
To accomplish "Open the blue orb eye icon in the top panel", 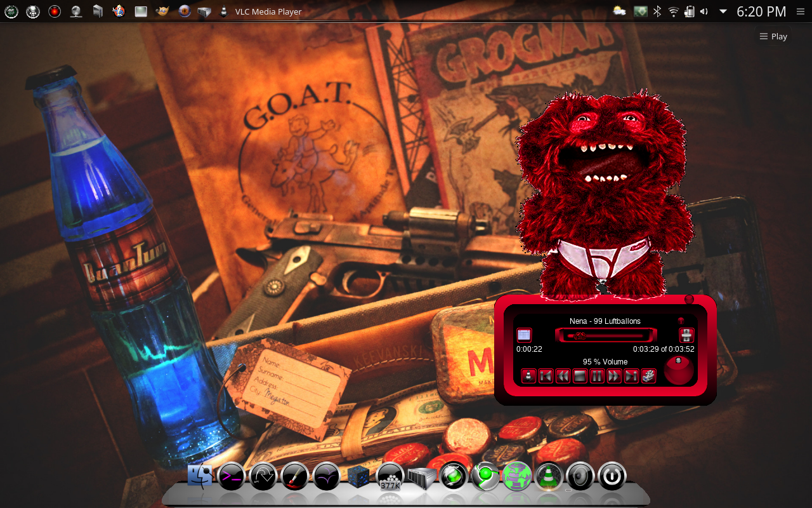I will pyautogui.click(x=184, y=11).
